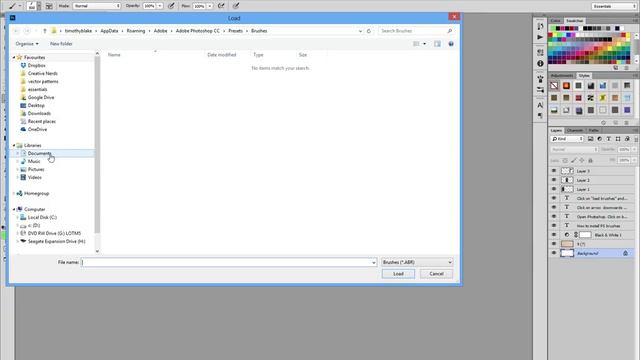This screenshot has height=360, width=640.
Task: Hide Layer 3 visibility eye
Action: click(554, 171)
